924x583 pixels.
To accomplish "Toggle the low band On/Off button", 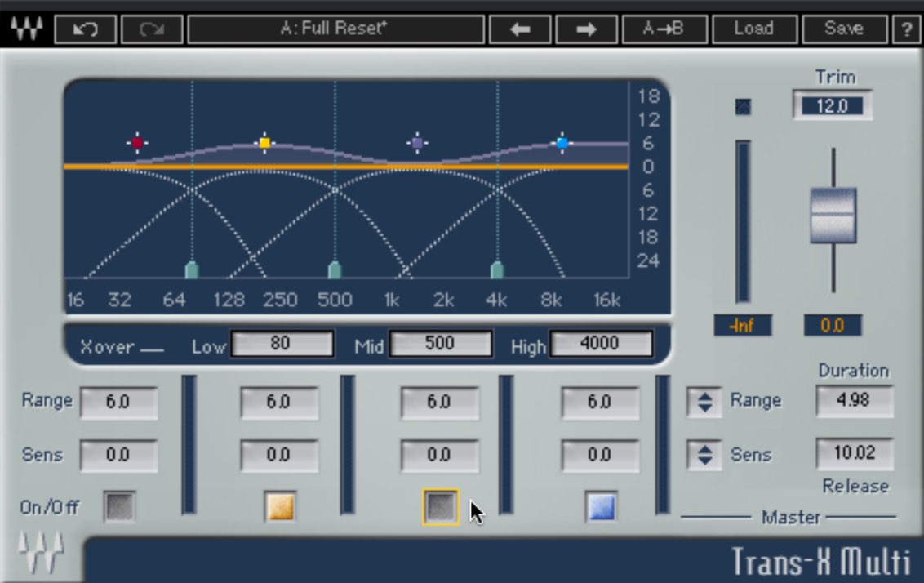I will 120,506.
